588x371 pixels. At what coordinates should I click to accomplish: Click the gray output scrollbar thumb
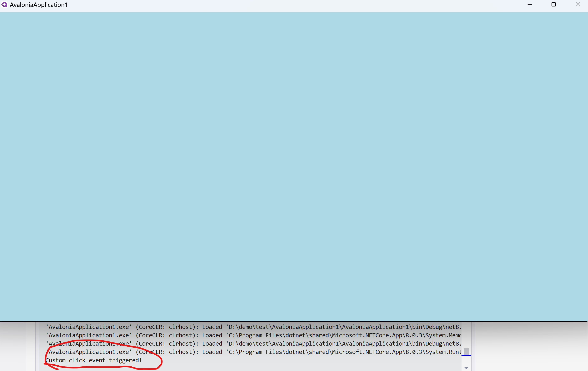pyautogui.click(x=466, y=351)
